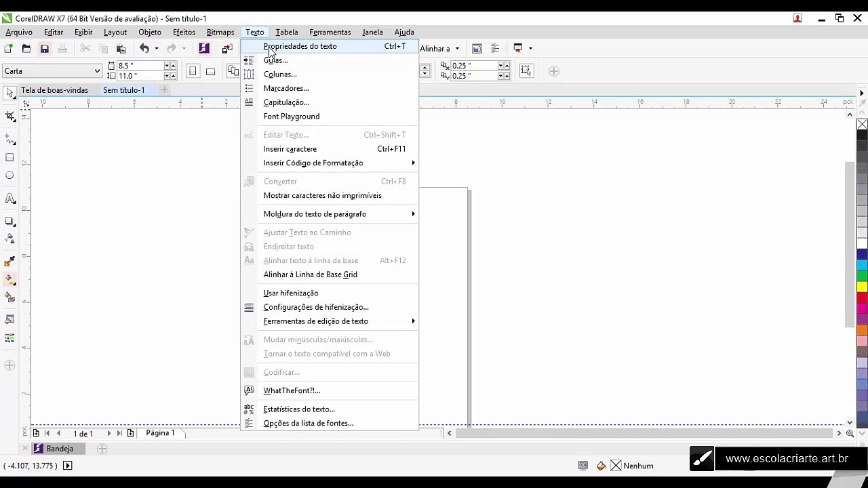Select the Interactive Fill tool
The width and height of the screenshot is (868, 488).
9,279
